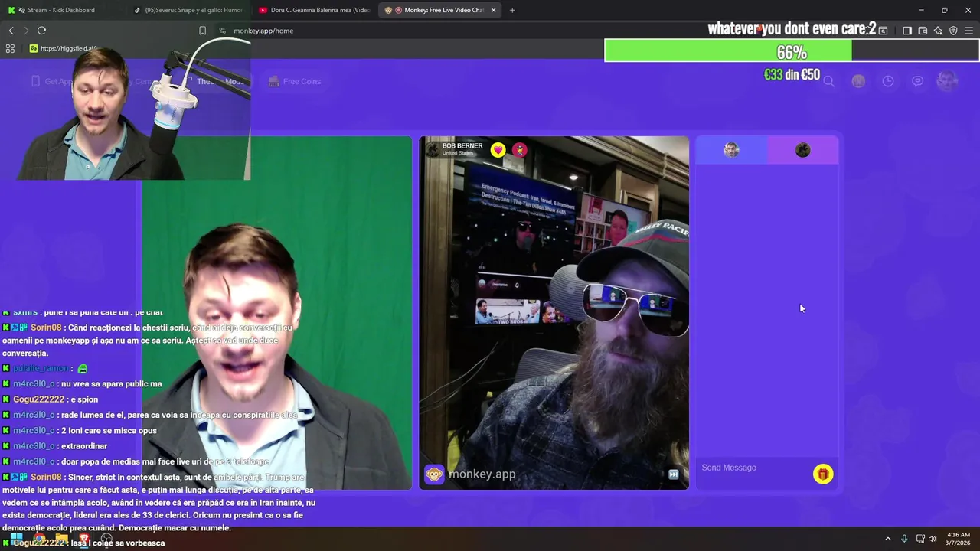The image size is (980, 551).
Task: Go back using the browser back arrow
Action: click(11, 31)
